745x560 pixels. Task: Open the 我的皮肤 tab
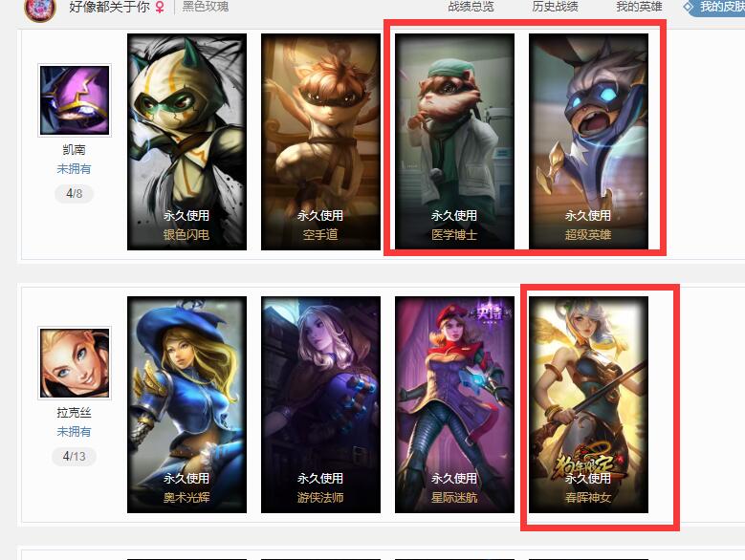pyautogui.click(x=716, y=7)
